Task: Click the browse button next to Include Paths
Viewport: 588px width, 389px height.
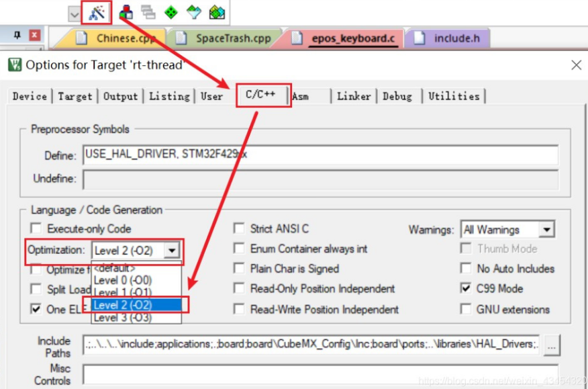Action: click(x=552, y=346)
